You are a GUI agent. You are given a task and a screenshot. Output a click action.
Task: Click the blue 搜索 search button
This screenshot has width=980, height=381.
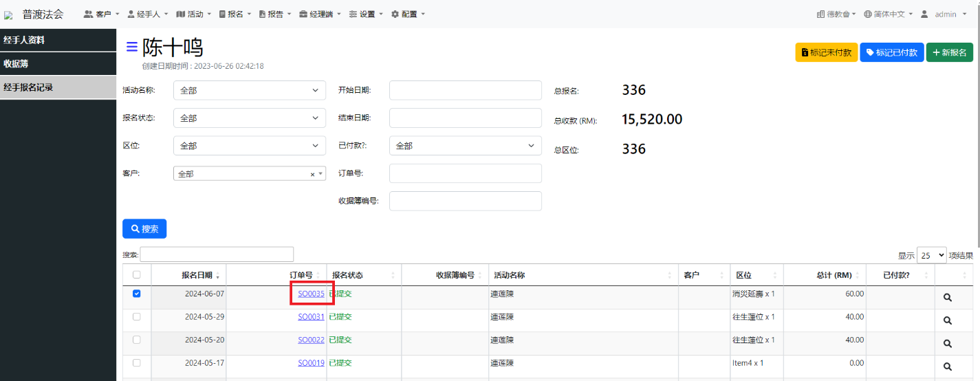tap(144, 229)
